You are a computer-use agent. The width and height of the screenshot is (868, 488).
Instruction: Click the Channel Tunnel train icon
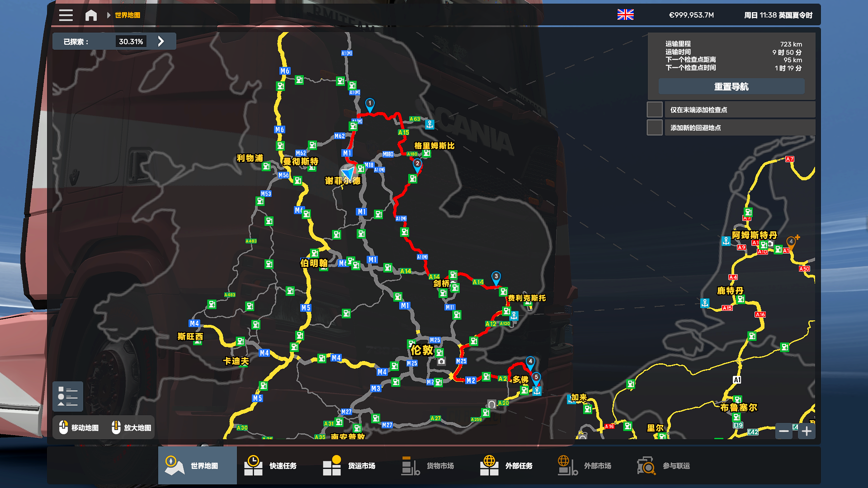491,404
